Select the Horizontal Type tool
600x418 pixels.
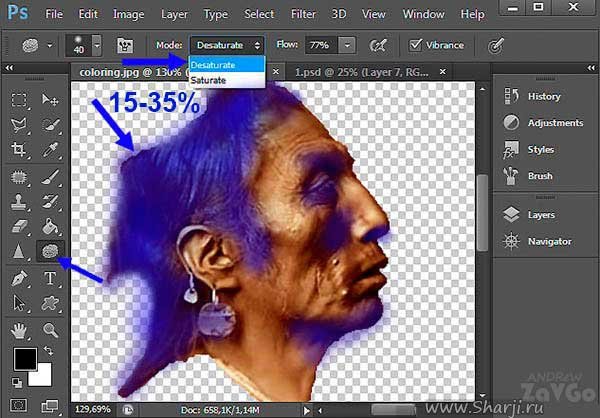(x=48, y=278)
